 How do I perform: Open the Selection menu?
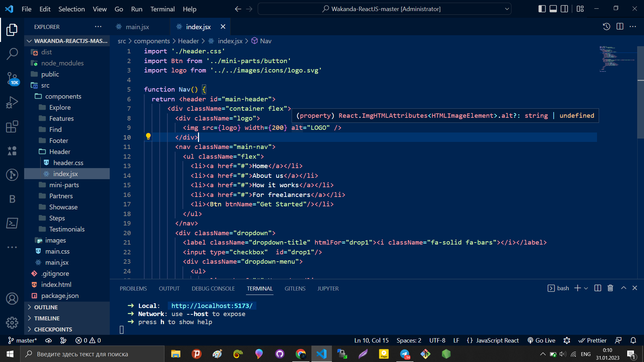[x=71, y=9]
